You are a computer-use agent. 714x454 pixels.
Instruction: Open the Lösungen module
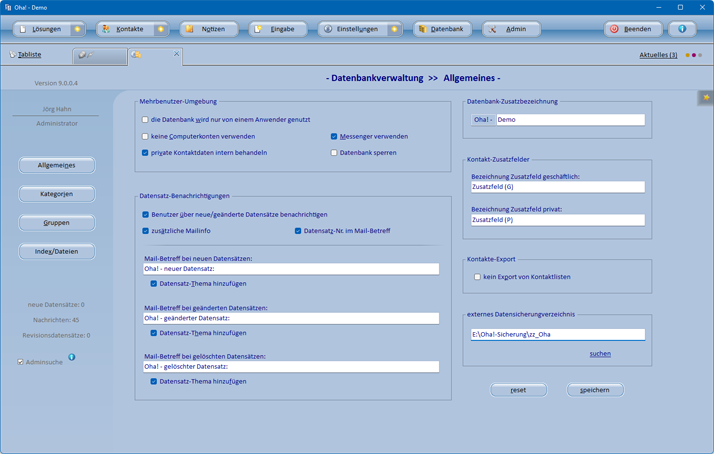(x=40, y=29)
